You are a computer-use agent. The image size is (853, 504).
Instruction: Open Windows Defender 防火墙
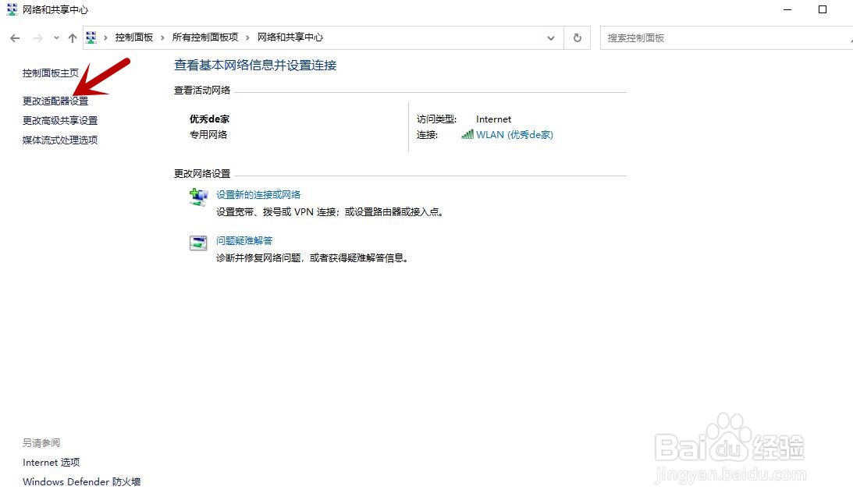coord(81,481)
